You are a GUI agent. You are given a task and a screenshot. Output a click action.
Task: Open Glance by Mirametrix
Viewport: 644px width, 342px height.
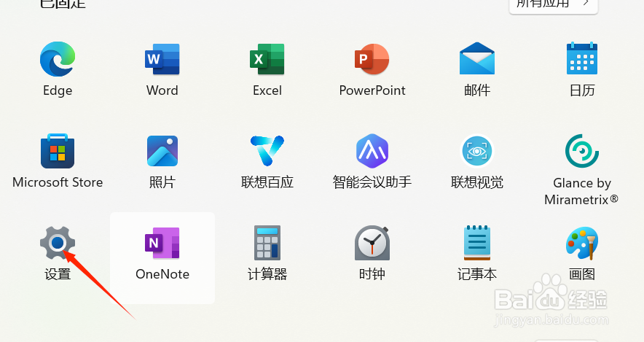click(x=582, y=151)
